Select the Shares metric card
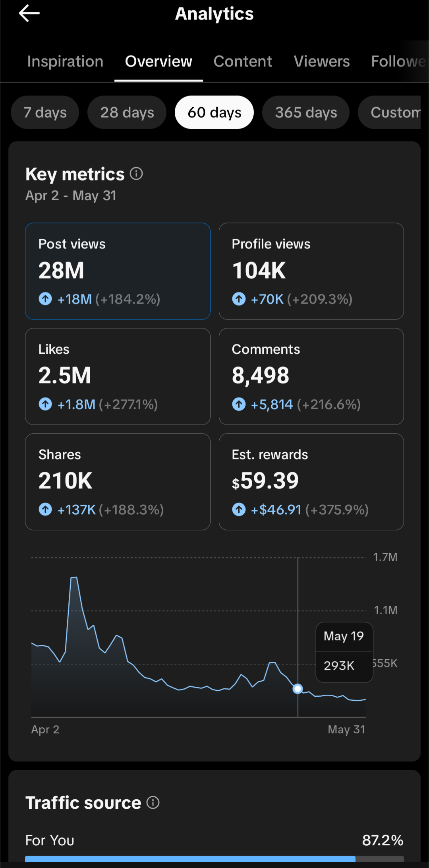429x868 pixels. pos(118,482)
